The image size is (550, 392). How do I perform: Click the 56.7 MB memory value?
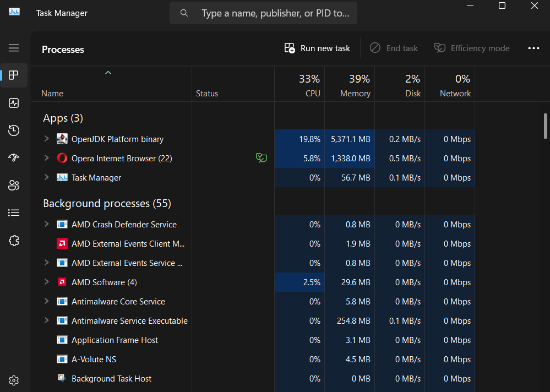point(356,178)
